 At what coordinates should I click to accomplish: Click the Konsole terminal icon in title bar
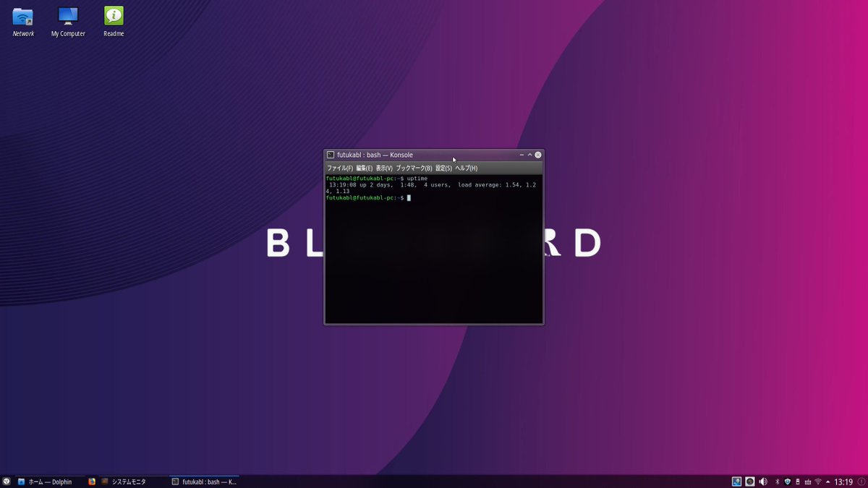click(x=331, y=155)
